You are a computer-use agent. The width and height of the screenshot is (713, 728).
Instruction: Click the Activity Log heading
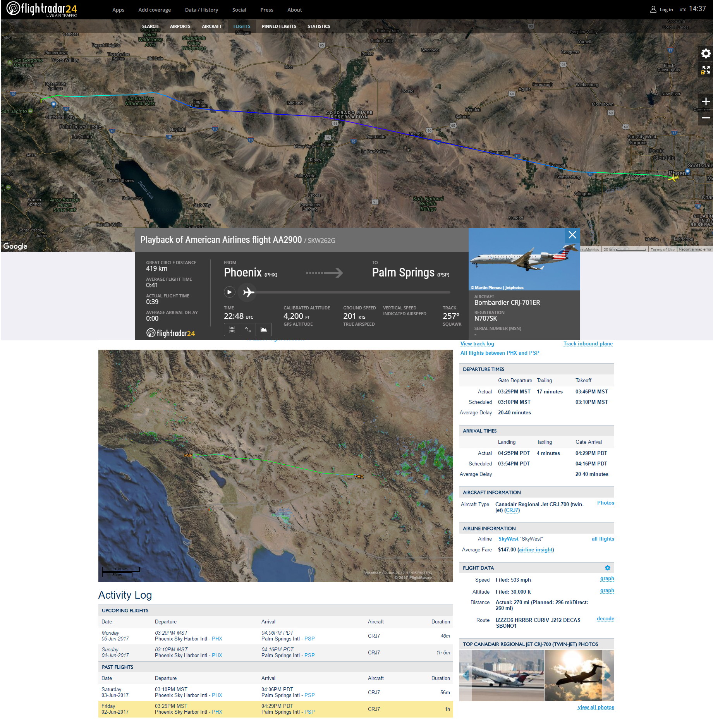[125, 595]
